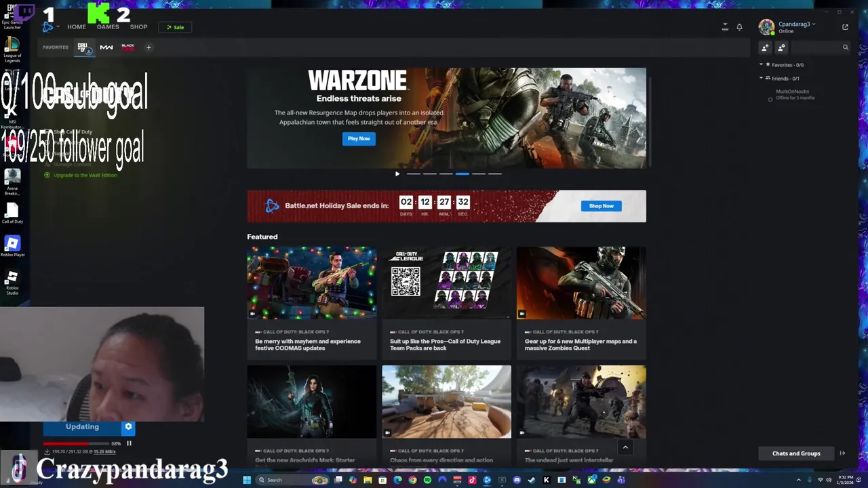Open the Arachnid's Mark Starter card
Viewport: 868px width, 488px height.
(x=311, y=415)
